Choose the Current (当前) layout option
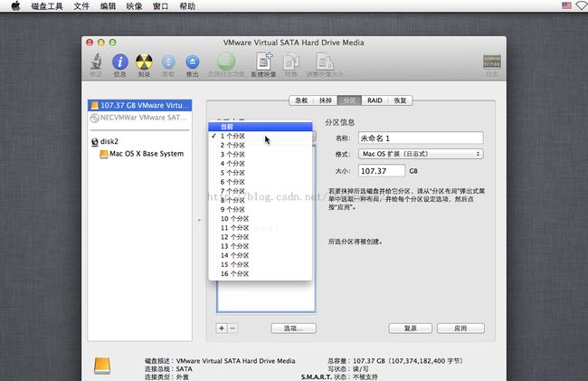 [x=261, y=127]
